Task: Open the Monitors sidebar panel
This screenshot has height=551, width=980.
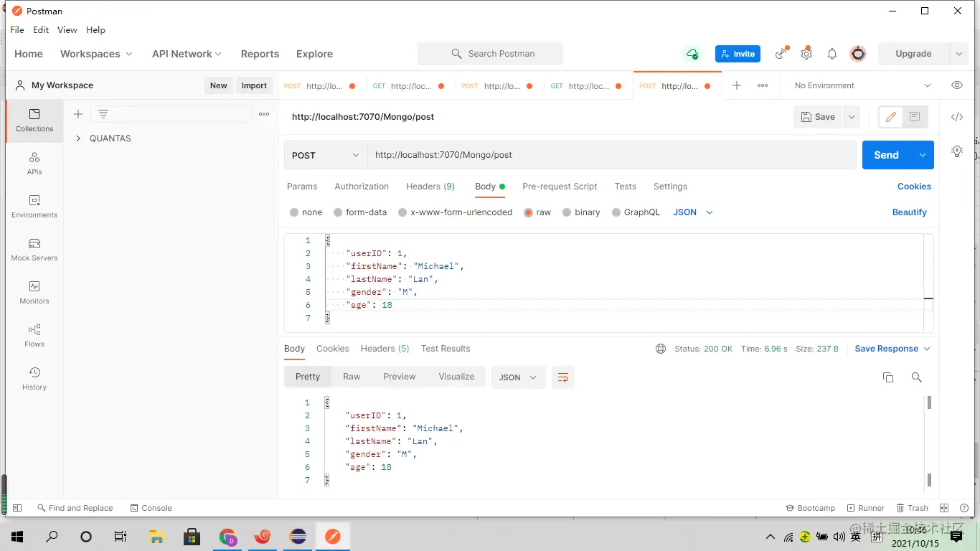Action: [x=34, y=293]
